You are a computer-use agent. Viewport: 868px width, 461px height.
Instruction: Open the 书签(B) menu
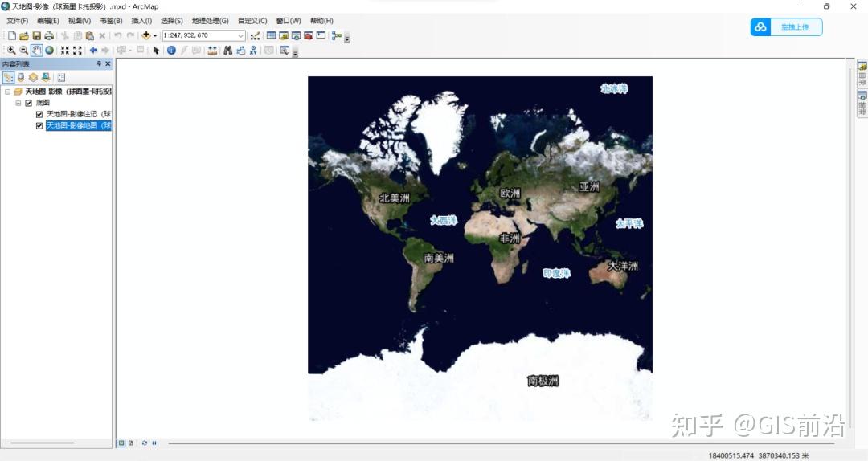111,21
